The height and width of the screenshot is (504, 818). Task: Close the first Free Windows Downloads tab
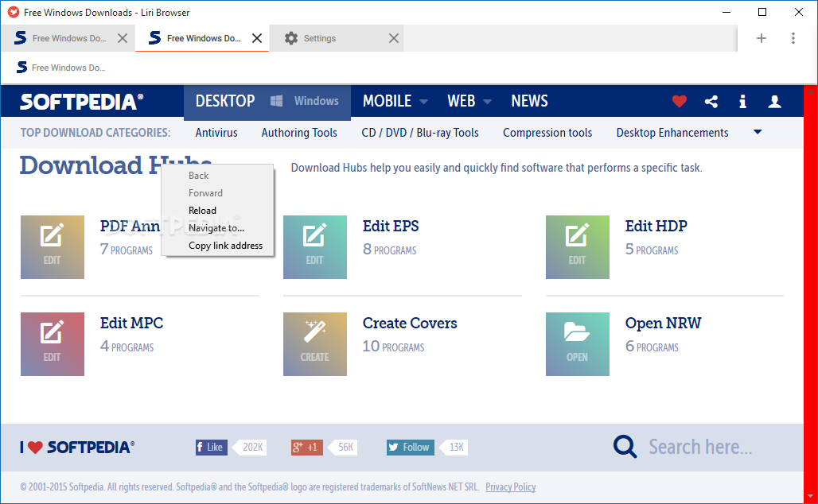tap(123, 38)
